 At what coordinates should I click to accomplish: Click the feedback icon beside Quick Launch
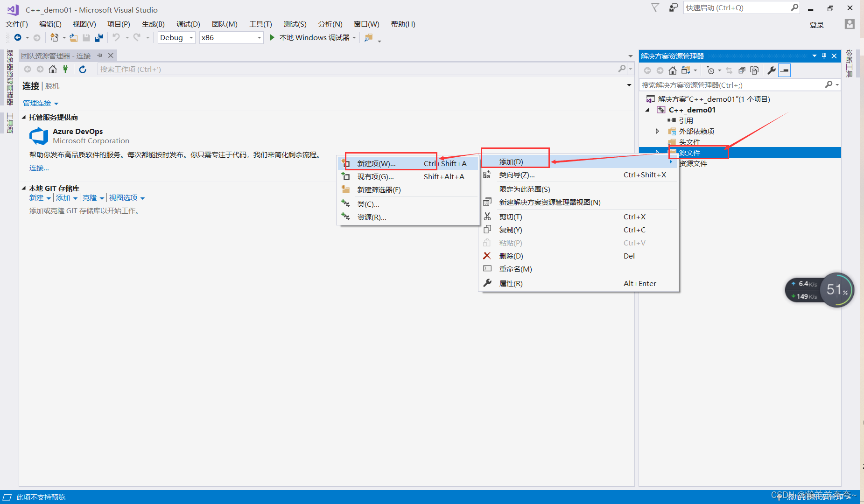673,7
